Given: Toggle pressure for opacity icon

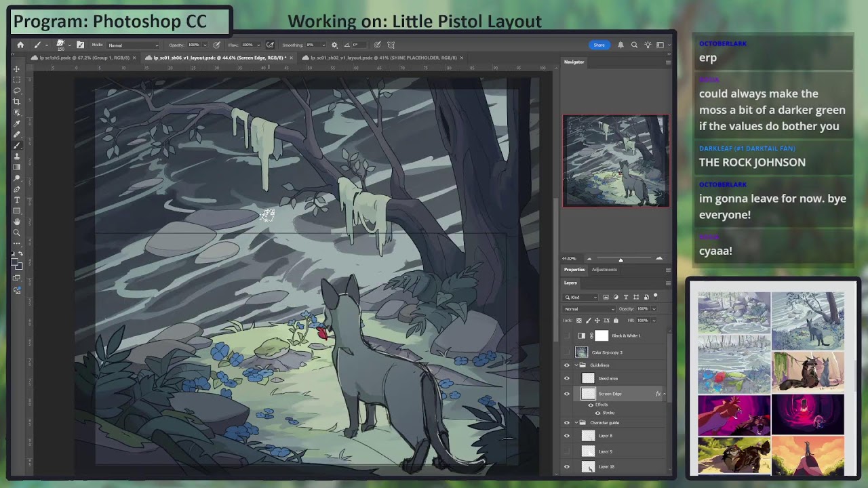Looking at the screenshot, I should [216, 45].
